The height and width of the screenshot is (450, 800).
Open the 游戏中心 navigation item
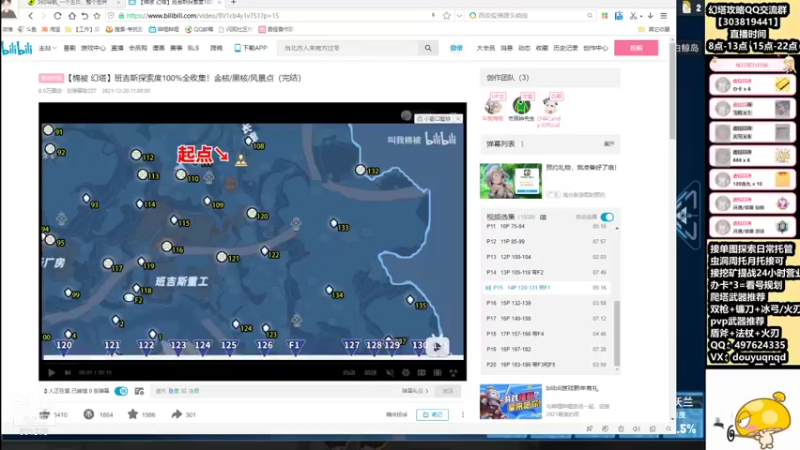(93, 48)
